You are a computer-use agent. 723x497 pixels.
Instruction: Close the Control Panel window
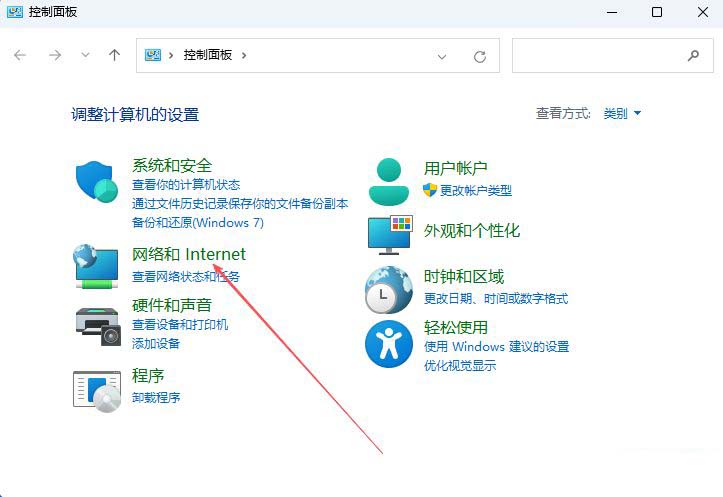pos(703,12)
